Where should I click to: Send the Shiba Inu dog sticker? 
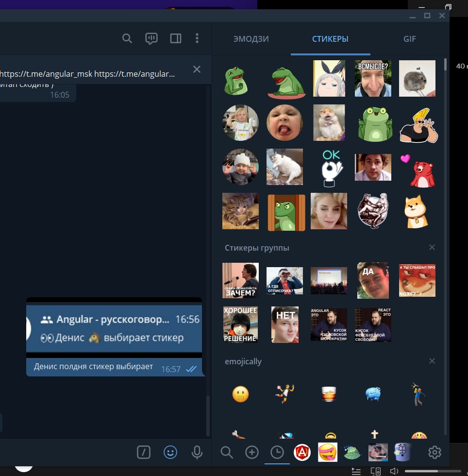[416, 212]
